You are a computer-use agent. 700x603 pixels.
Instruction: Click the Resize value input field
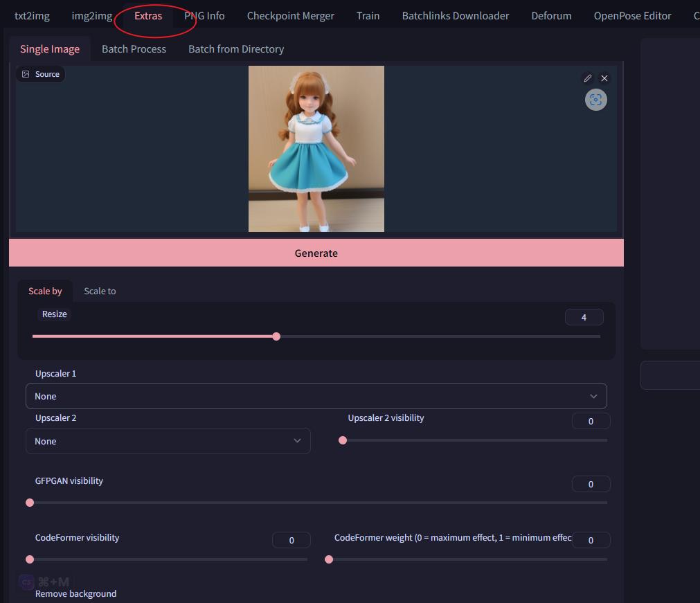(x=584, y=317)
